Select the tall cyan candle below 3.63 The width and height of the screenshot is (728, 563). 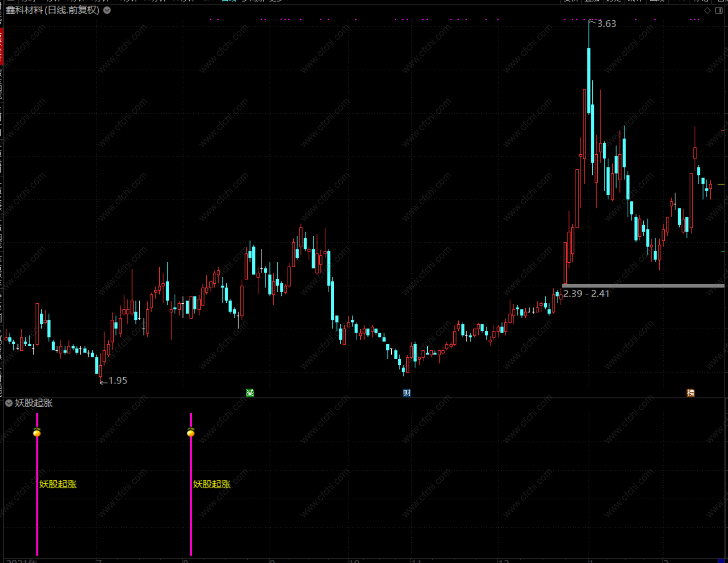click(x=589, y=81)
